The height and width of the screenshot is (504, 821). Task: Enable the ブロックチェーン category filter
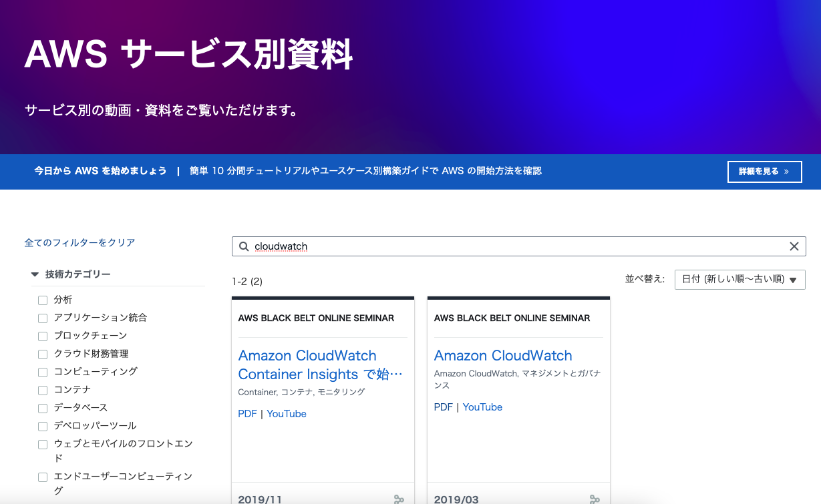[x=43, y=336]
